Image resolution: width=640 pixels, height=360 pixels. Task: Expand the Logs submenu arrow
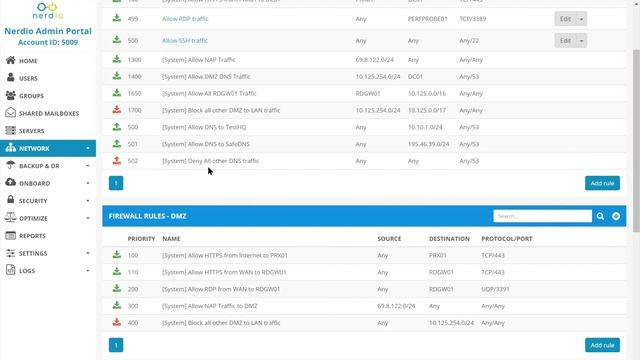[88, 271]
